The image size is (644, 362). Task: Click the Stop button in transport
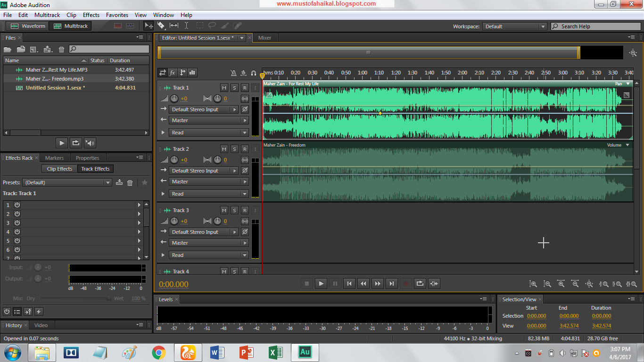click(x=307, y=283)
